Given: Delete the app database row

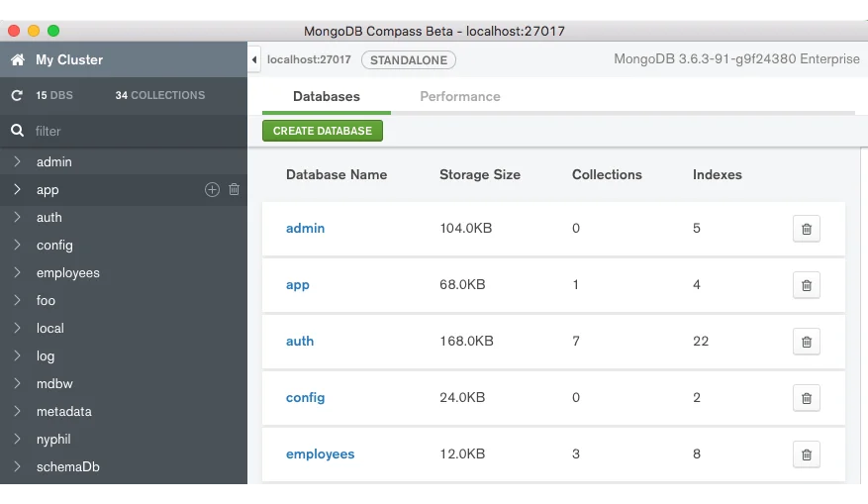Looking at the screenshot, I should pos(806,285).
